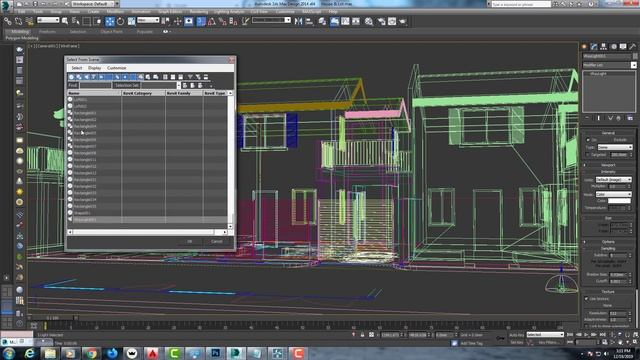
Task: Open the Units Default (image) dropdown
Action: 613,180
